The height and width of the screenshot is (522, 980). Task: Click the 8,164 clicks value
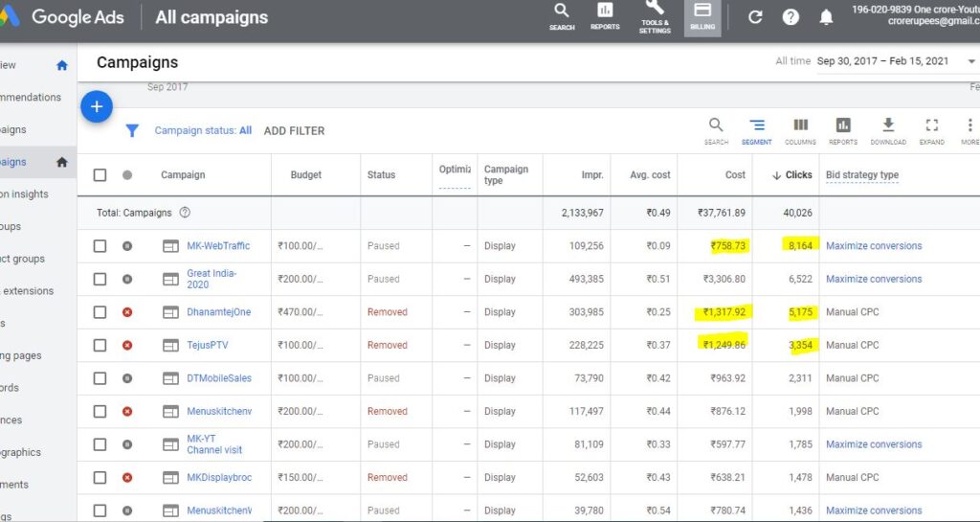tap(801, 246)
